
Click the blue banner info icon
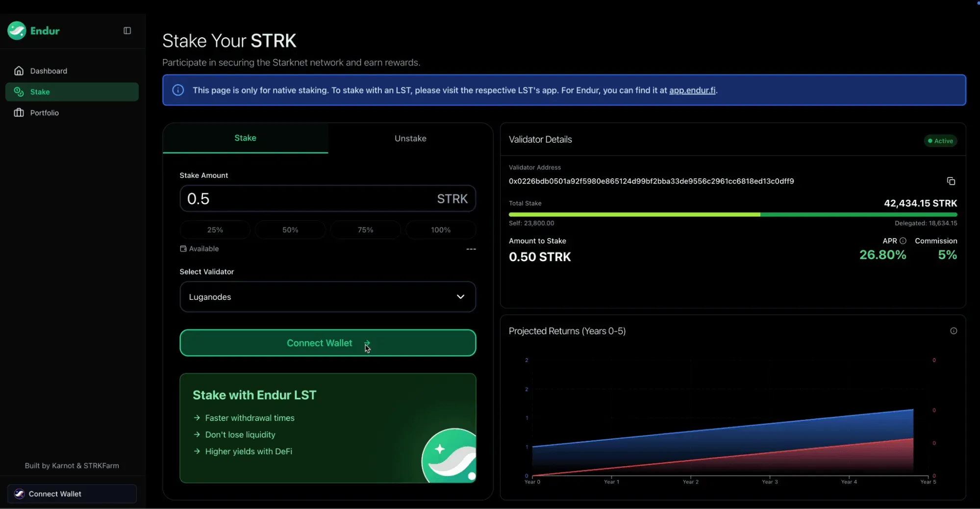[178, 90]
